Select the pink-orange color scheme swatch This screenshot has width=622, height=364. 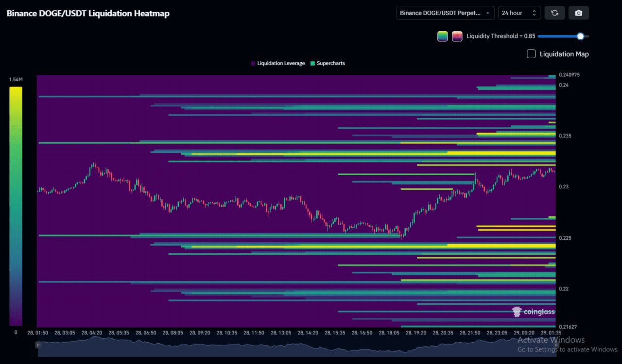point(457,36)
